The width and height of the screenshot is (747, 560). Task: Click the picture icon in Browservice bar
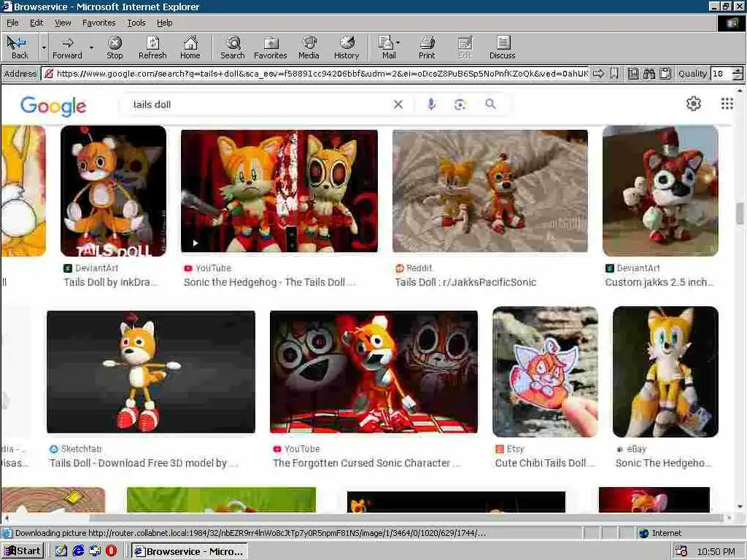tap(632, 74)
